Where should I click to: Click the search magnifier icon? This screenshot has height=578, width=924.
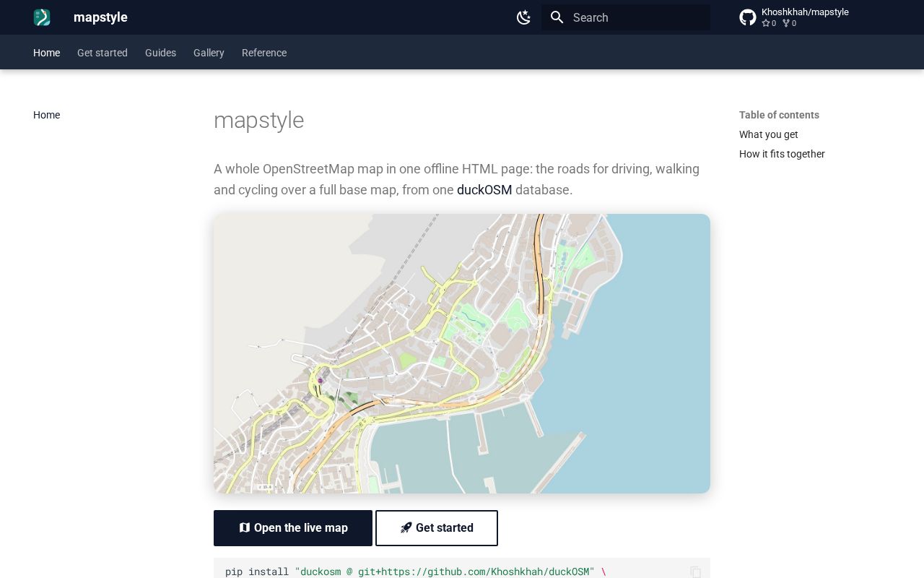[x=557, y=17]
